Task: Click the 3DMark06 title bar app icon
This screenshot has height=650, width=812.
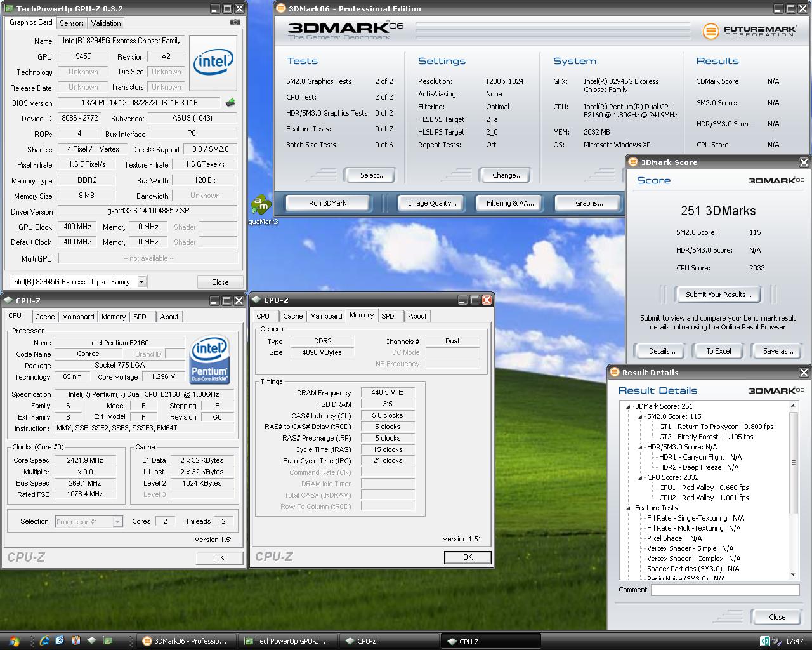Action: (x=281, y=8)
